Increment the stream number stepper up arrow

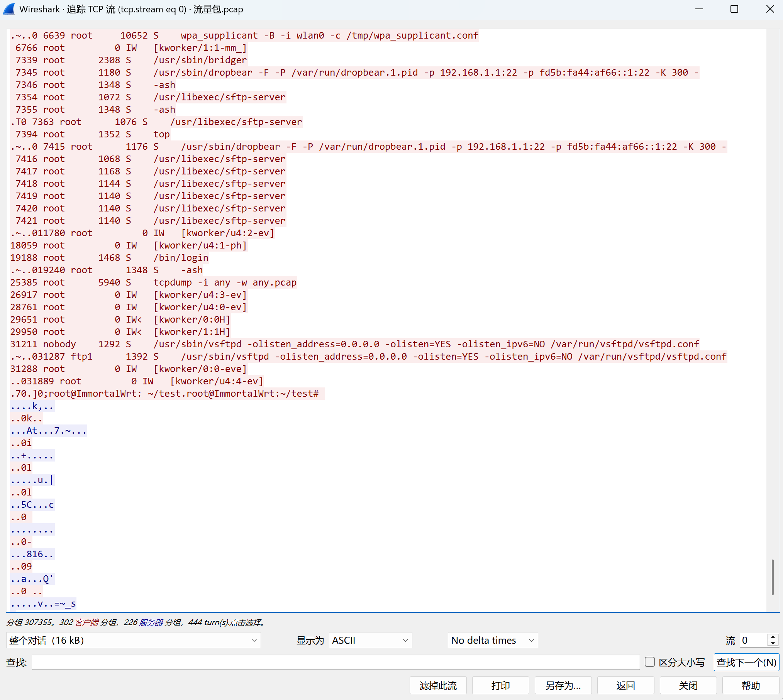point(773,637)
